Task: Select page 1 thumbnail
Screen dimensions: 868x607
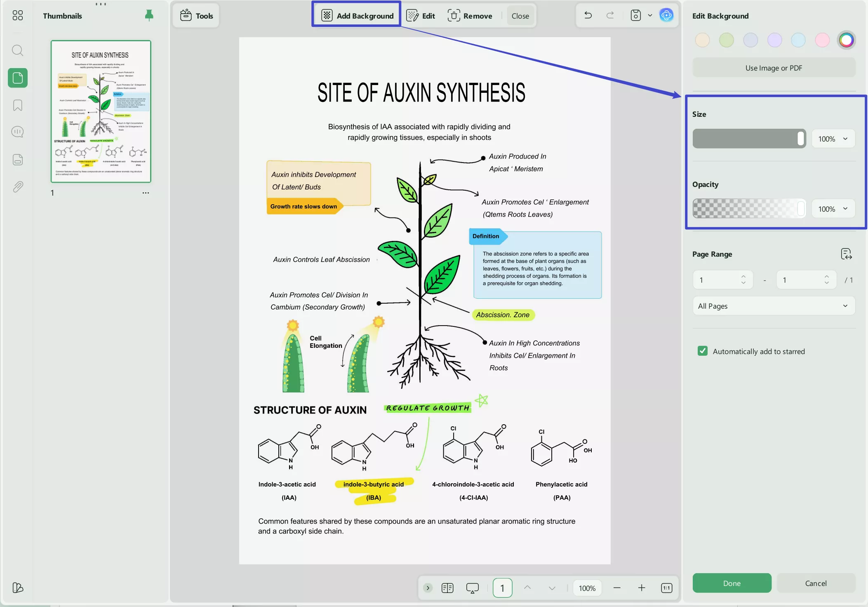Action: click(101, 111)
